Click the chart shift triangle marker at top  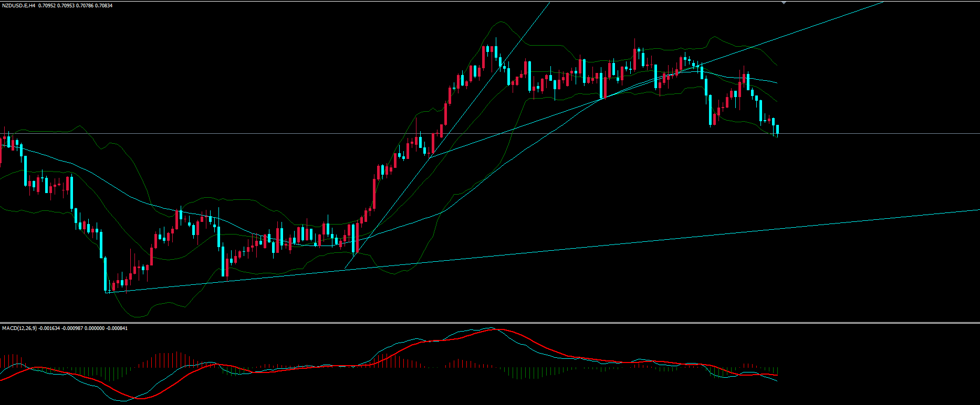click(x=784, y=3)
